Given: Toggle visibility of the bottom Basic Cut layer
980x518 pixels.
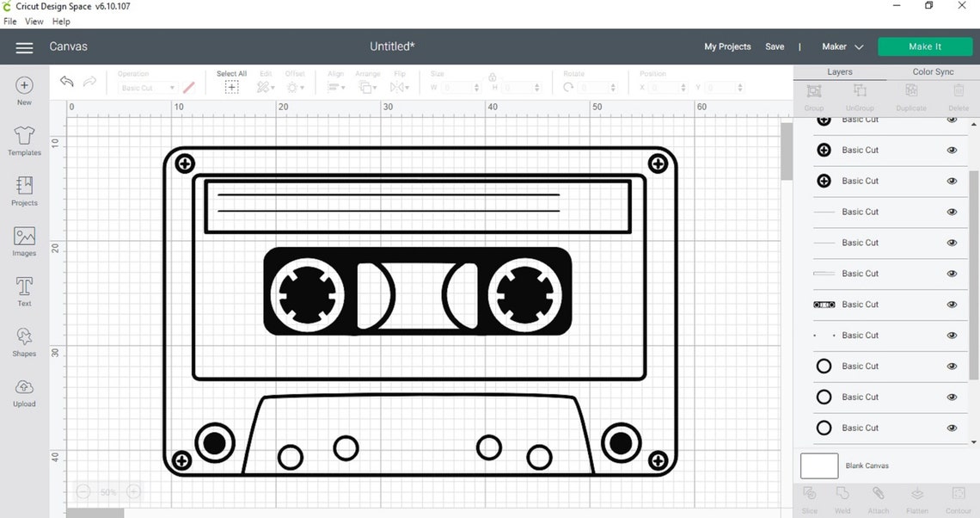Looking at the screenshot, I should 952,428.
